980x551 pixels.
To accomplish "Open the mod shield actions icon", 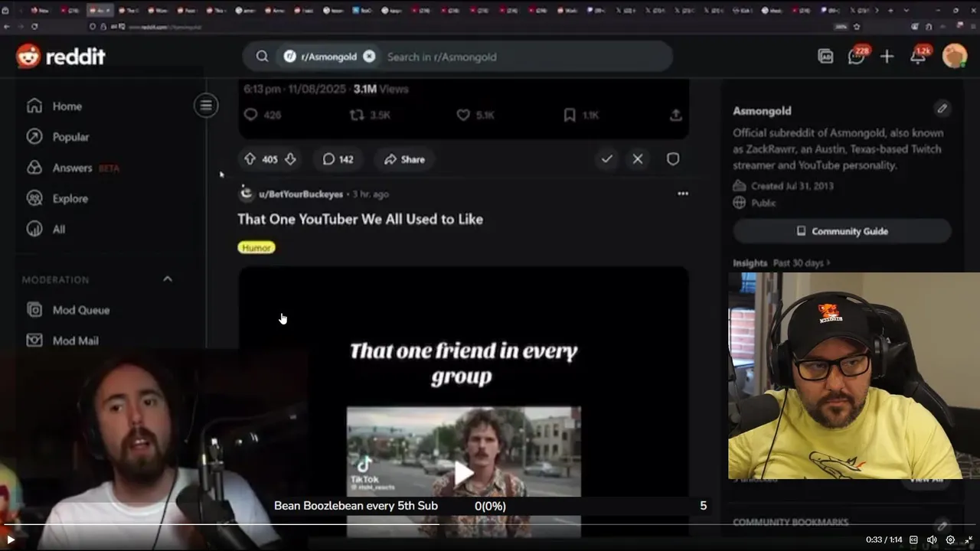I will [673, 159].
